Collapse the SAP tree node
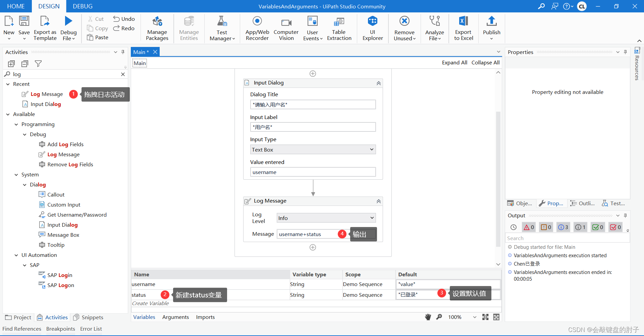The image size is (644, 336). tap(25, 265)
